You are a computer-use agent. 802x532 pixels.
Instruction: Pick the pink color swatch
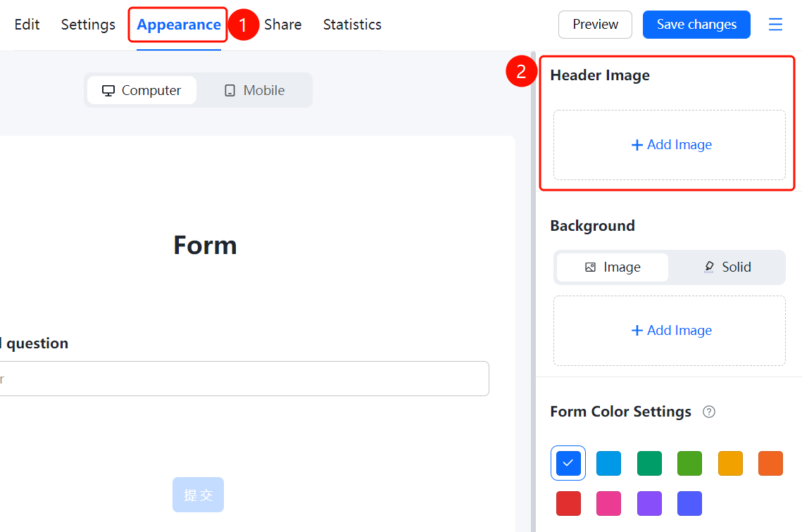608,504
